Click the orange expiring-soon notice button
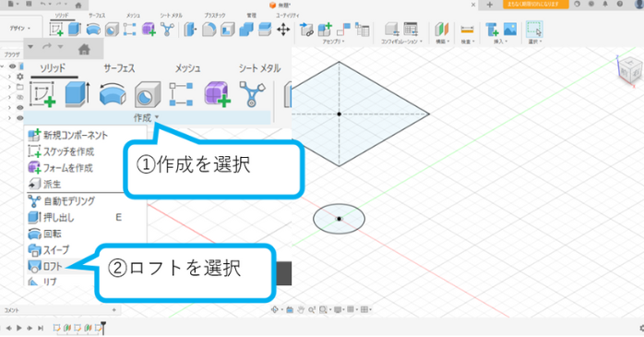The image size is (644, 337). click(535, 4)
